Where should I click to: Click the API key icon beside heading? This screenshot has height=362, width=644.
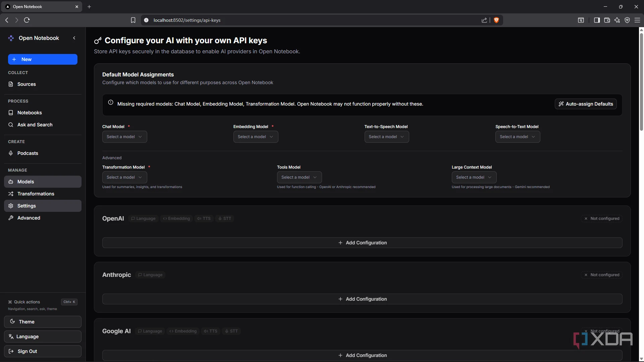(x=98, y=41)
